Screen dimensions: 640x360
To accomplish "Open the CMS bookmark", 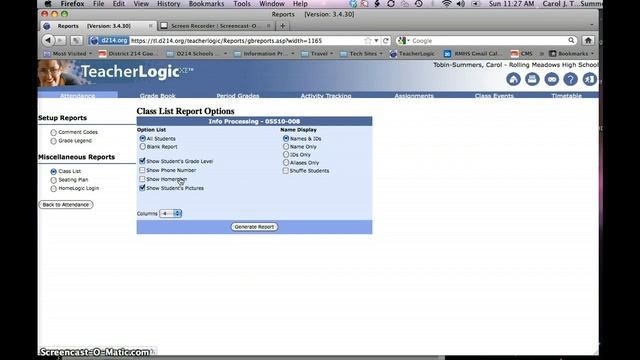I will pyautogui.click(x=522, y=53).
